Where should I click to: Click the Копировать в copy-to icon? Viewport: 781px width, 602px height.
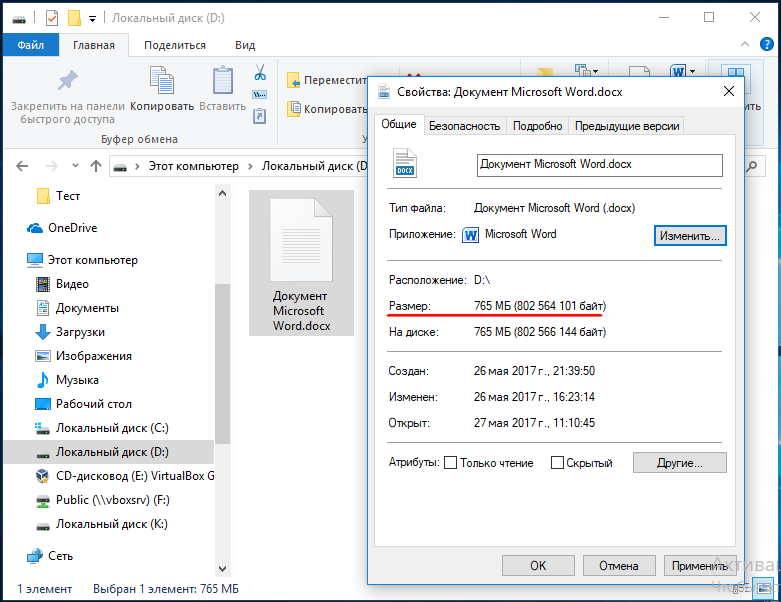(x=293, y=109)
